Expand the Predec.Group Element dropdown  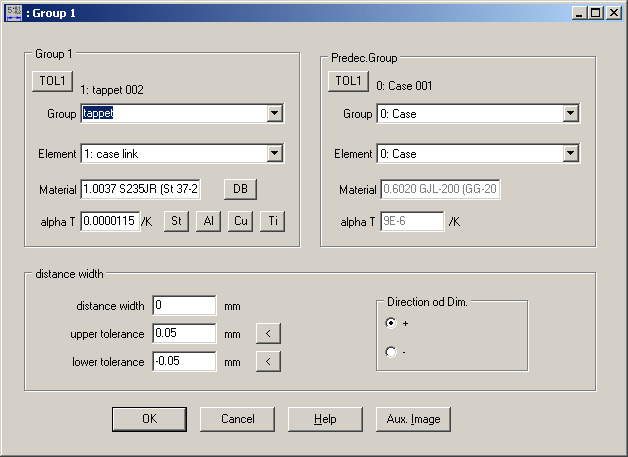point(570,154)
